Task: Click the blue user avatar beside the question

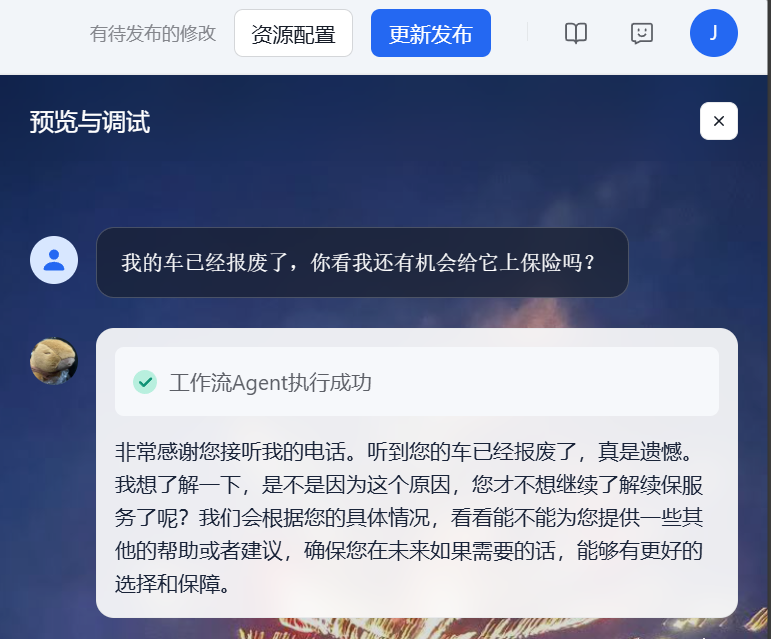Action: 54,260
